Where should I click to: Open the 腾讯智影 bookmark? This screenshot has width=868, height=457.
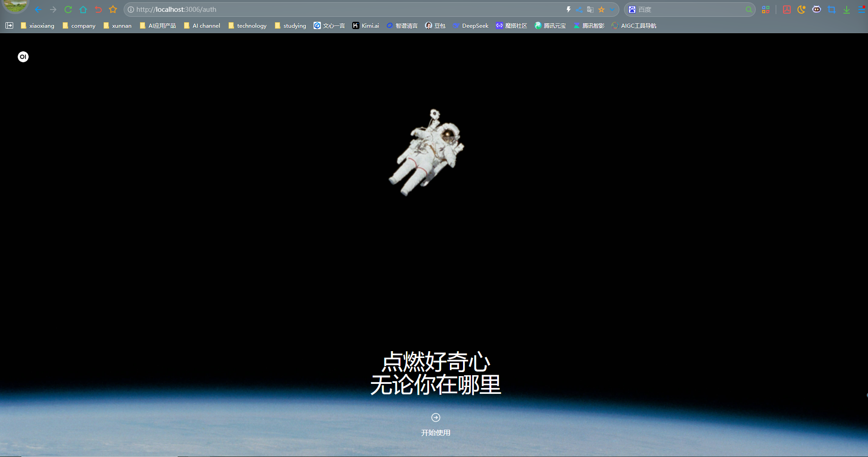pyautogui.click(x=589, y=26)
